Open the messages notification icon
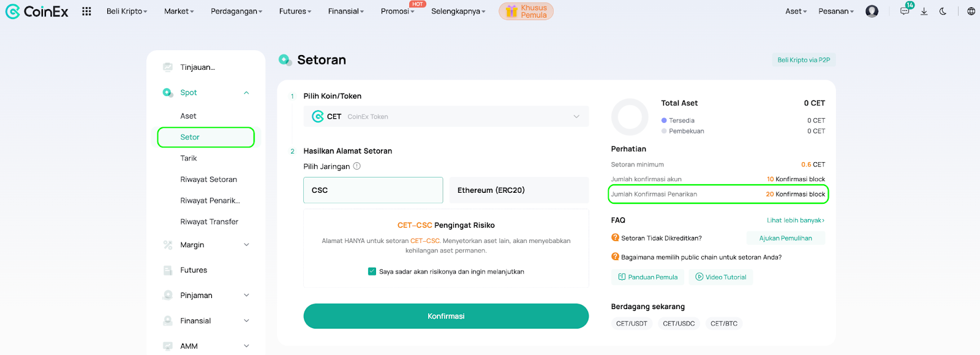The width and height of the screenshot is (980, 355). click(x=905, y=11)
